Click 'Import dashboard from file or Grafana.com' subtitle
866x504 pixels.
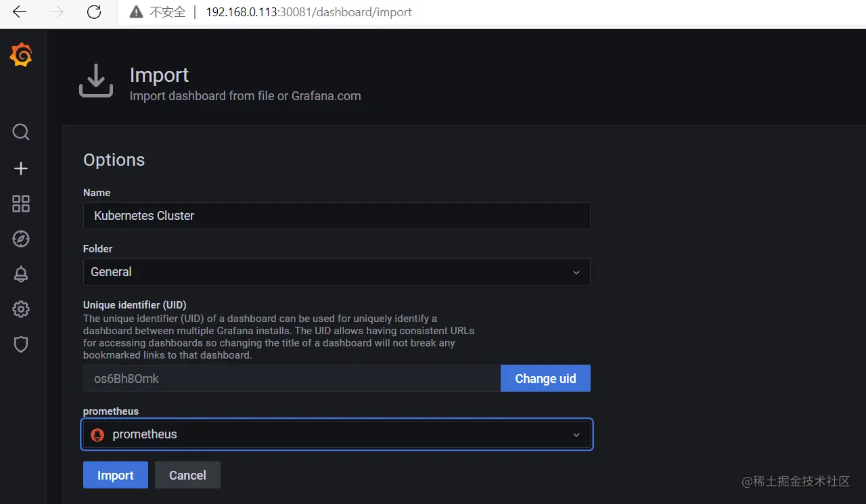coord(245,96)
